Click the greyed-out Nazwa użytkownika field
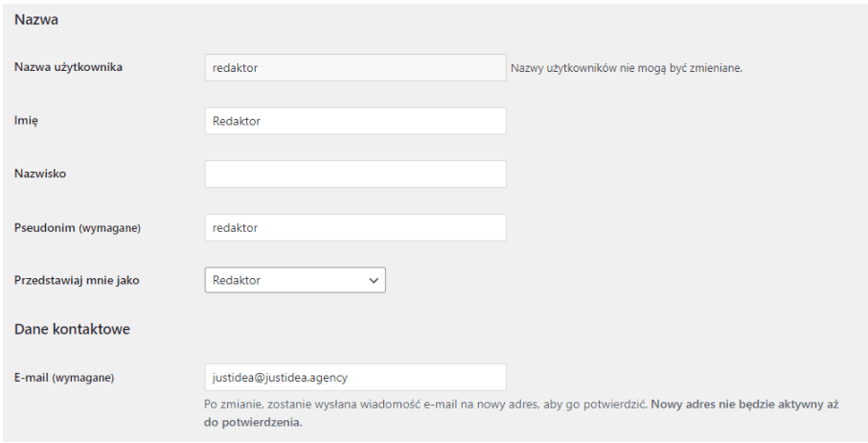 click(354, 67)
